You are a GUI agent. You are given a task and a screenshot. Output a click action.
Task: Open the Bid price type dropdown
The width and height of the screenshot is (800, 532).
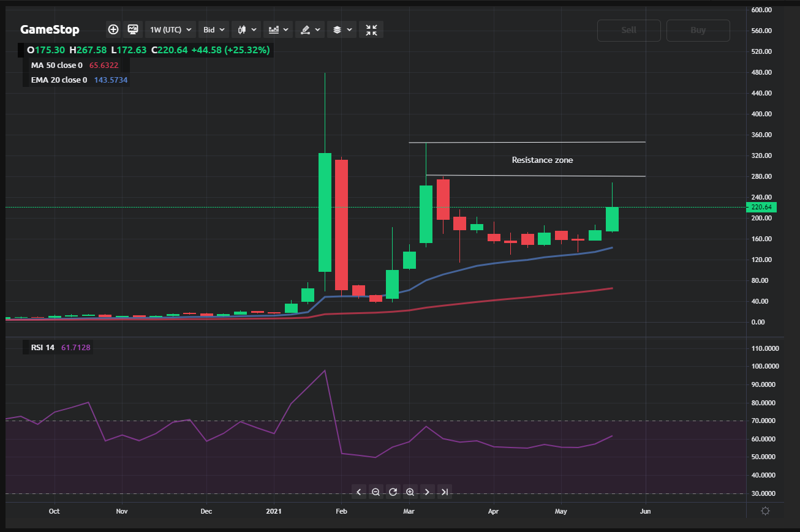(214, 29)
